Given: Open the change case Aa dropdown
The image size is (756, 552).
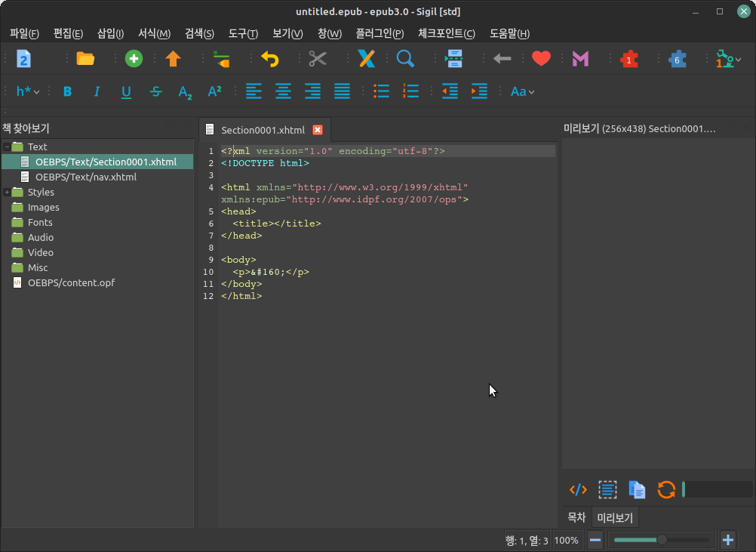Looking at the screenshot, I should [522, 91].
